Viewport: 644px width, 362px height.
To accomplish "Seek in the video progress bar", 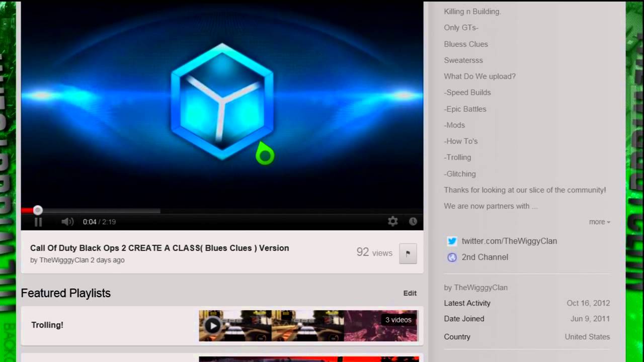I will point(222,211).
